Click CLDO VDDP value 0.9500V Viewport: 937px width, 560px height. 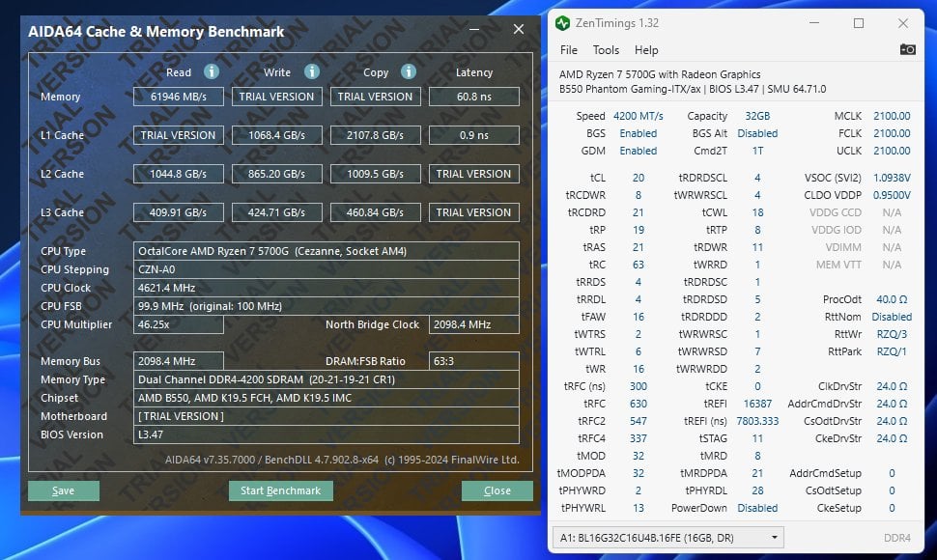coord(892,195)
